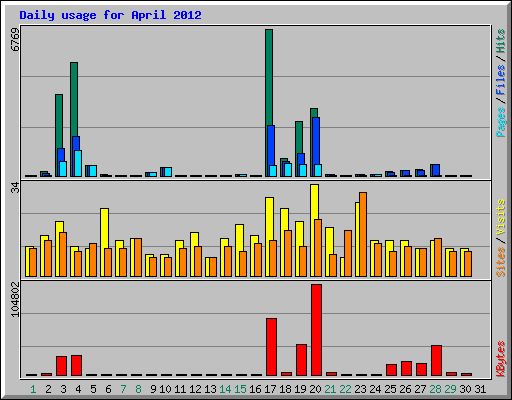This screenshot has width=512, height=400.
Task: Click day 20 on the date axis
Action: point(315,389)
